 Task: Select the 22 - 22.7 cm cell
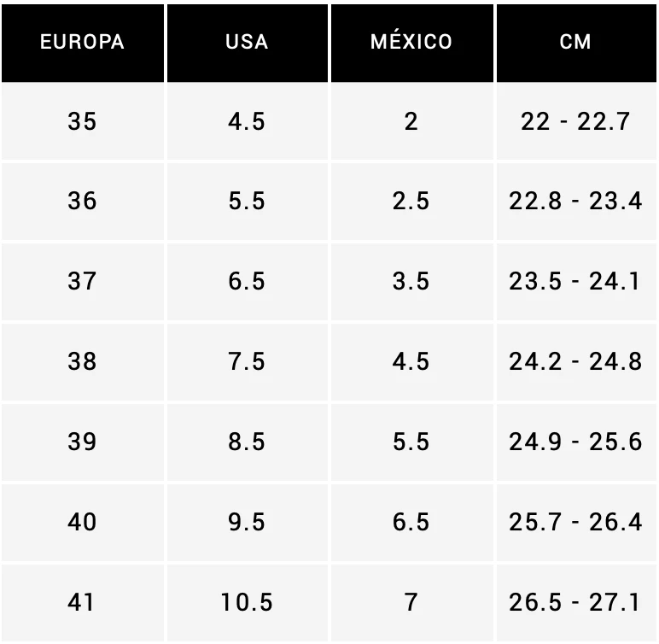click(x=576, y=121)
